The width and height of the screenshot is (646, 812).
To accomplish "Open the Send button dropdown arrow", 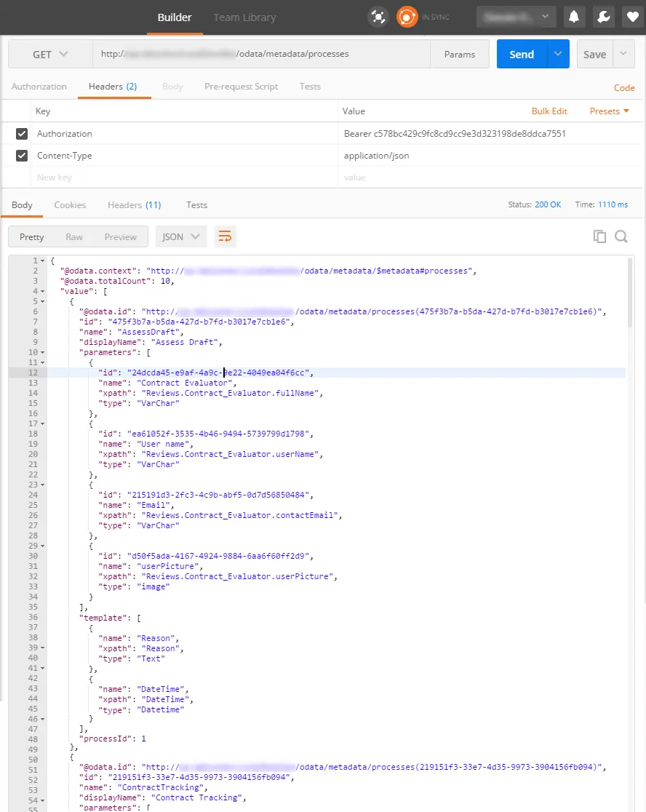I will (558, 54).
